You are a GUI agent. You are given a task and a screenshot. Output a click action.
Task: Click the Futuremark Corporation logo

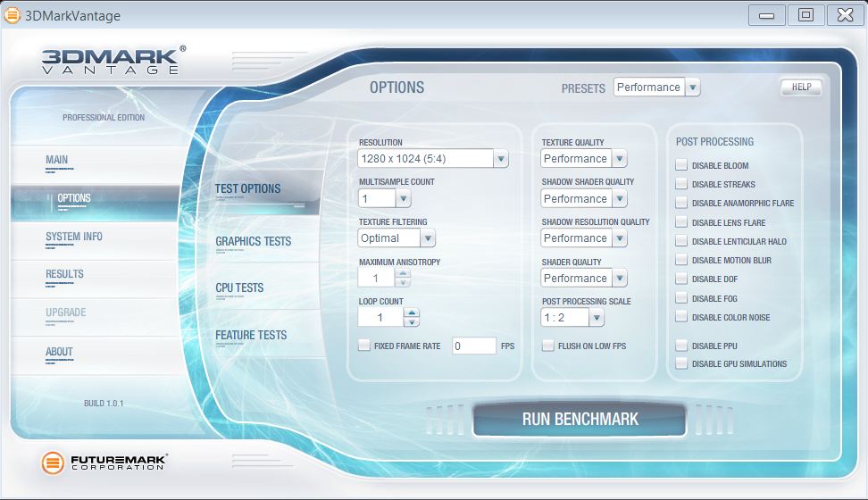click(104, 462)
